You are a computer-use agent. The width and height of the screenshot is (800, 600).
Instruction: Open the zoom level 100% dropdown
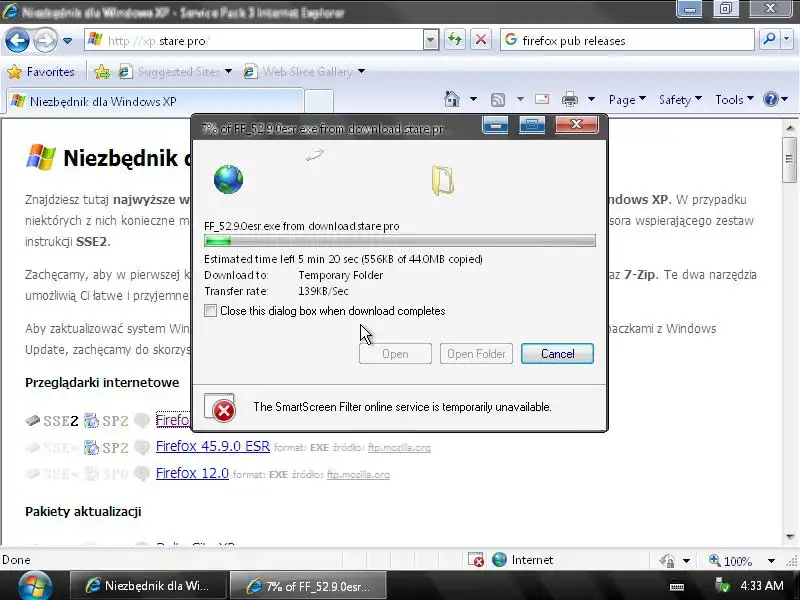pos(771,561)
